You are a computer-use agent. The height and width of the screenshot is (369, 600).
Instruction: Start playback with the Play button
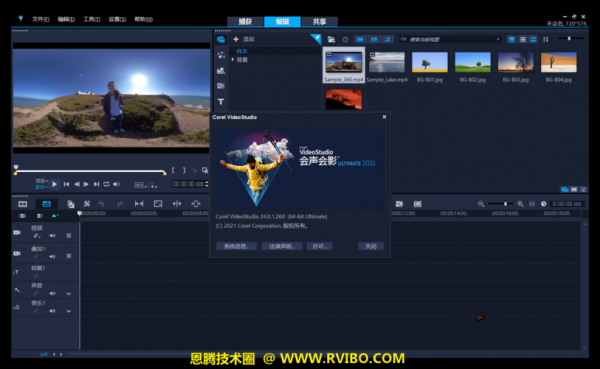(54, 184)
